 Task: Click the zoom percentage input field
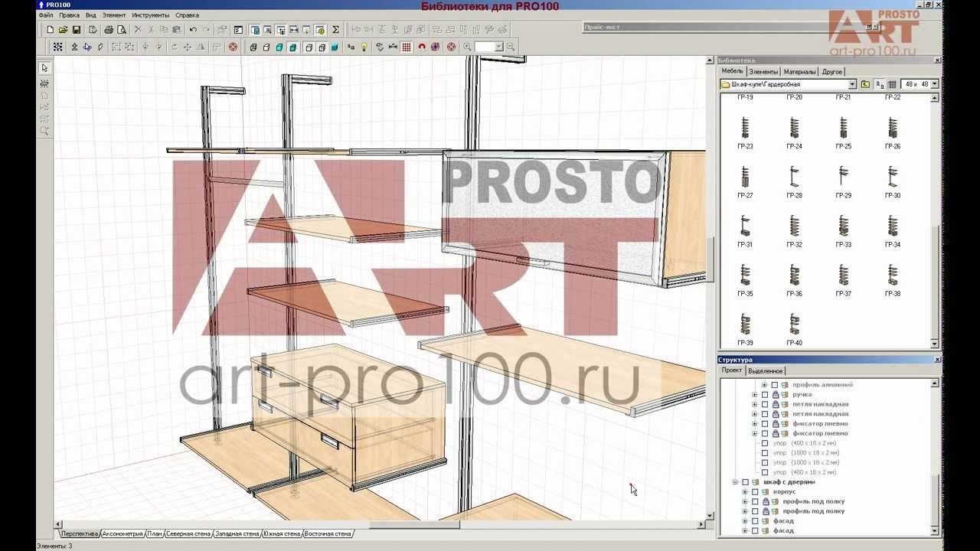point(484,47)
